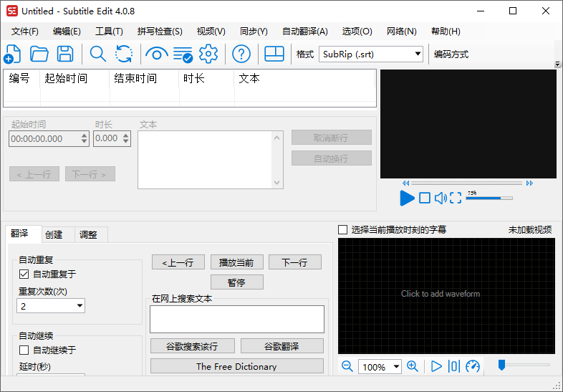Open the 网络(N) menu
The height and width of the screenshot is (392, 563).
(401, 32)
